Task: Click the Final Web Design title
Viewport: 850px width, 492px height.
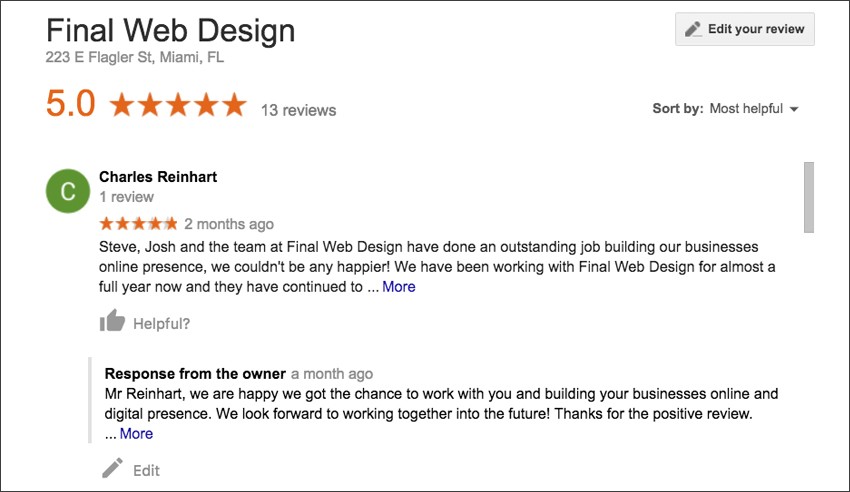Action: pos(171,30)
